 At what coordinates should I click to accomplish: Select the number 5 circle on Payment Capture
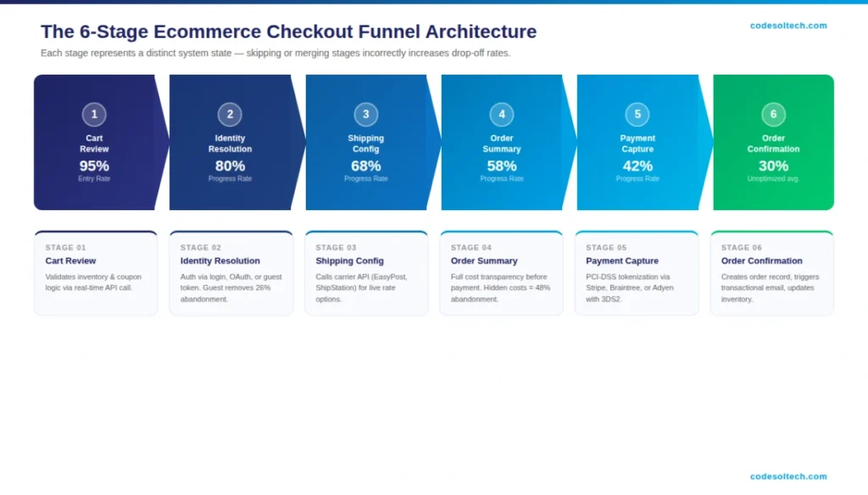click(637, 114)
